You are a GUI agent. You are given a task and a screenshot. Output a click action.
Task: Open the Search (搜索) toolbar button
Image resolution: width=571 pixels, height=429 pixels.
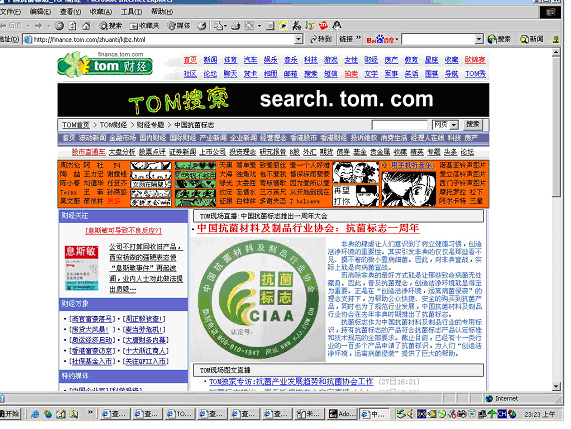111,26
